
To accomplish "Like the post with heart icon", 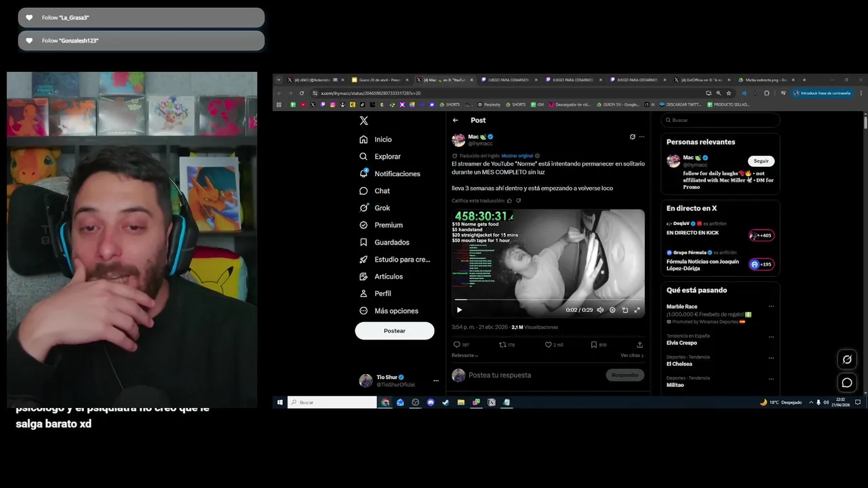I will coord(549,345).
